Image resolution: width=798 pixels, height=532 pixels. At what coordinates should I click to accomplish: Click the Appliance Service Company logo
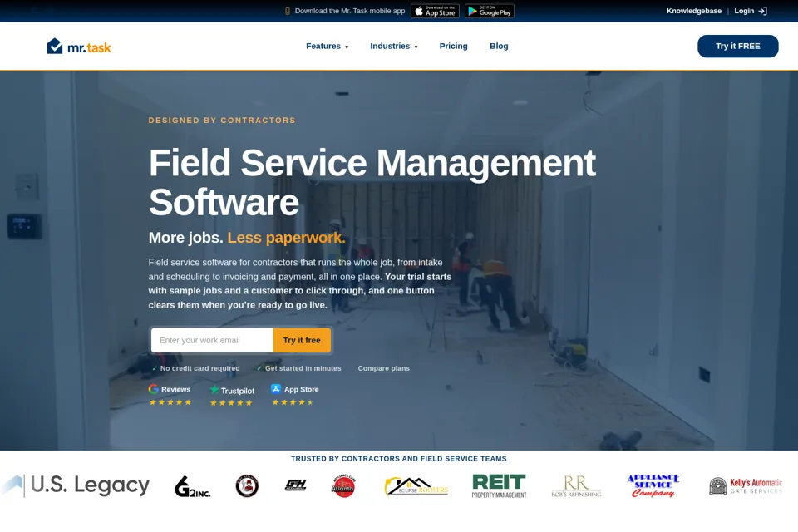coord(653,485)
